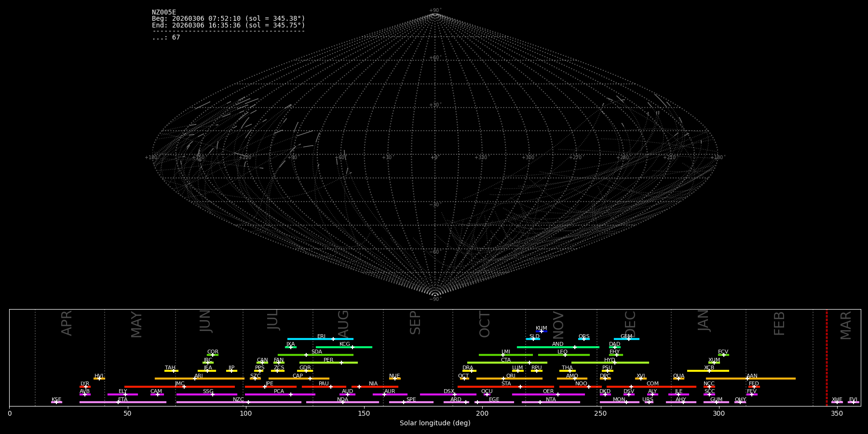Click the red dashed current-longitude marker line
868x434 pixels.
(827, 357)
